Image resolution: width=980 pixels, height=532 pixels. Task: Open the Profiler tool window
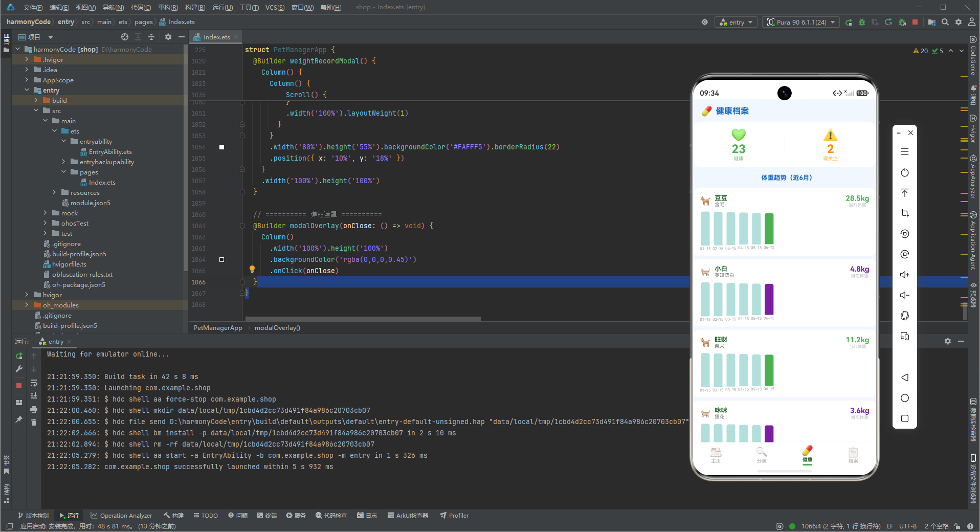(454, 515)
